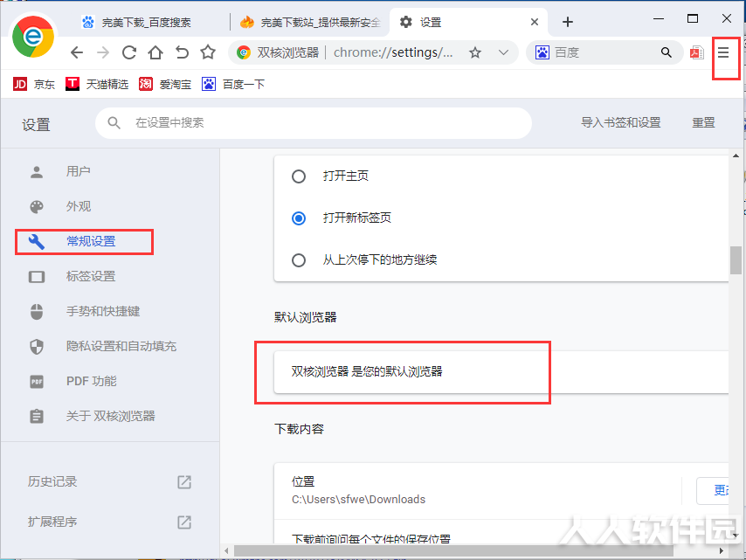Click the browser logo icon

[x=33, y=36]
